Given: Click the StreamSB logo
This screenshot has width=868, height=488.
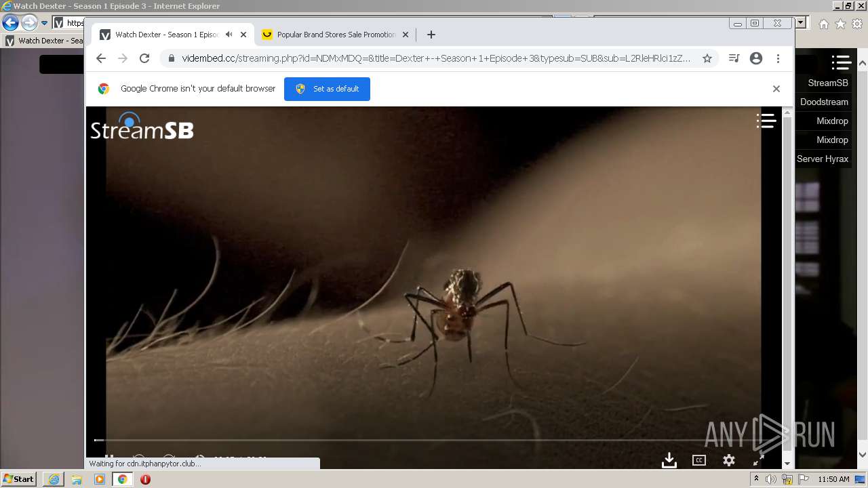Looking at the screenshot, I should (142, 127).
